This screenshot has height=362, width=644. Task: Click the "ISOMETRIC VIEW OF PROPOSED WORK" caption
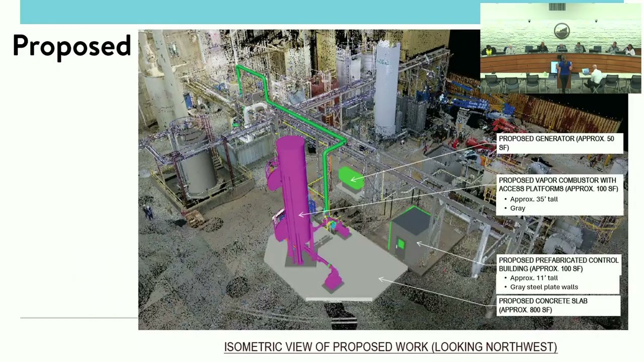tap(390, 347)
